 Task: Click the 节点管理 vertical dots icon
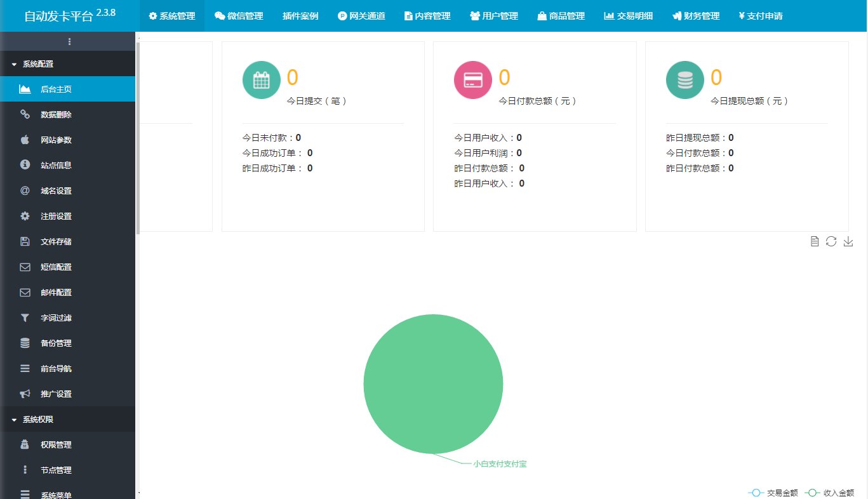click(x=25, y=470)
